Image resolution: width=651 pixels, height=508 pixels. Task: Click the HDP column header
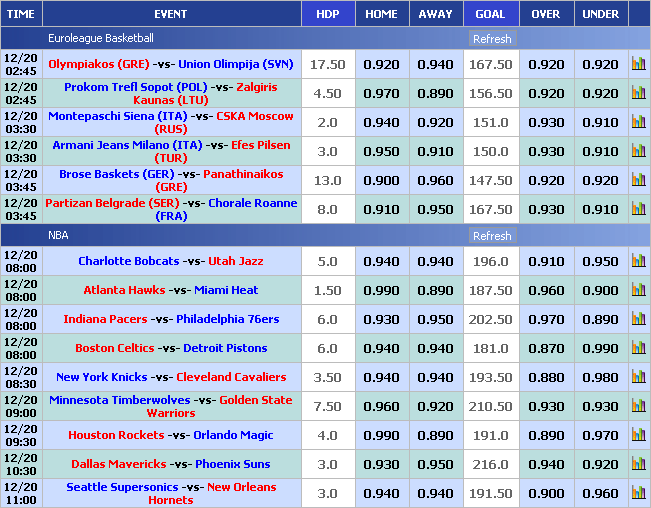coord(327,14)
